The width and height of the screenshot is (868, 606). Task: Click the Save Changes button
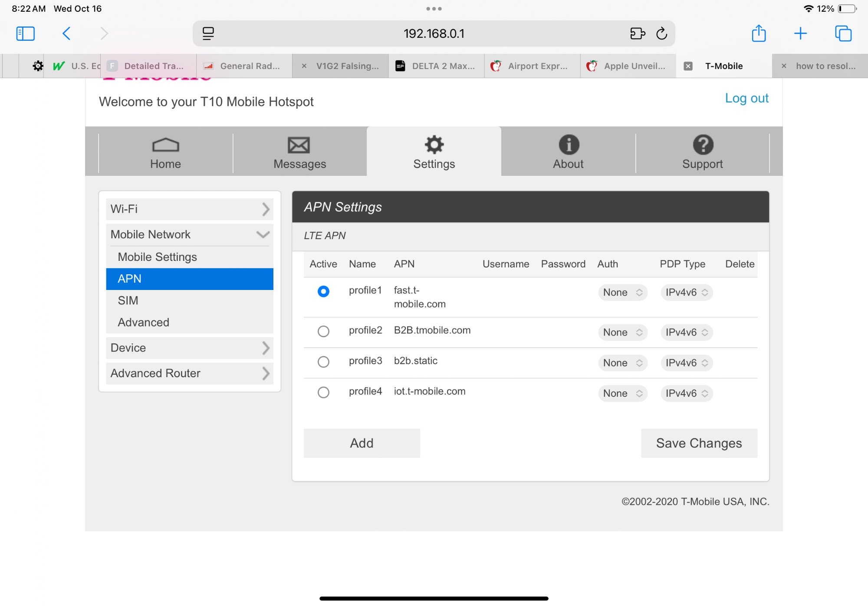coord(699,443)
